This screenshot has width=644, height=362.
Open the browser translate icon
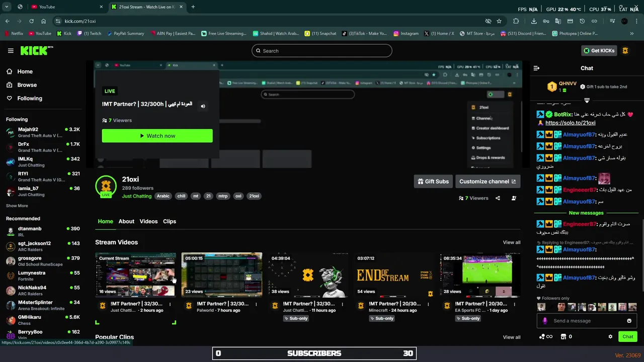click(x=558, y=21)
